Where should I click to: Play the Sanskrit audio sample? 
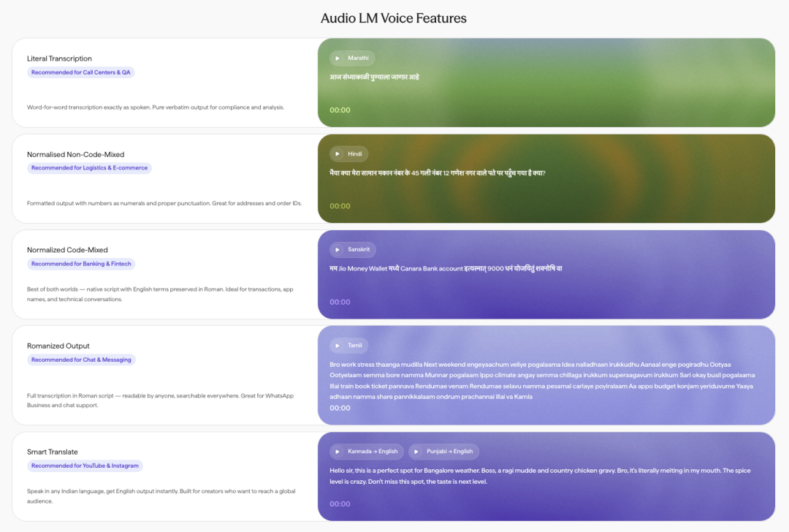[352, 250]
